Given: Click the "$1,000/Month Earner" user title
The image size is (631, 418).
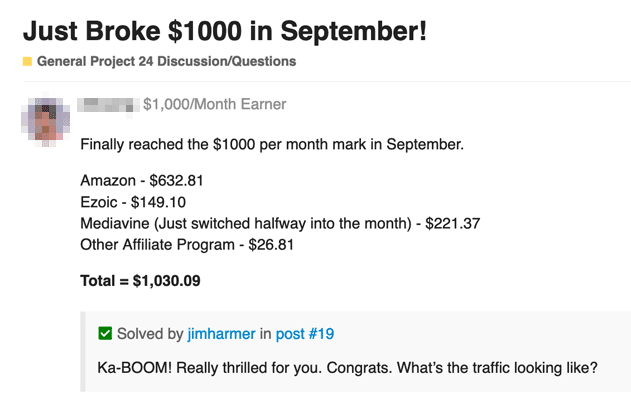Looking at the screenshot, I should coord(214,103).
